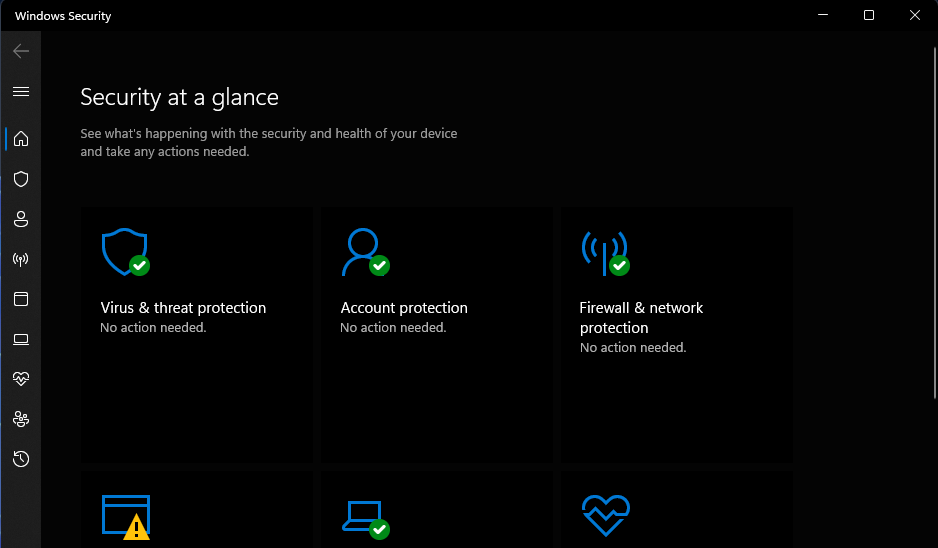Screen dimensions: 938x548
Task: Go back with the back arrow
Action: click(x=20, y=51)
